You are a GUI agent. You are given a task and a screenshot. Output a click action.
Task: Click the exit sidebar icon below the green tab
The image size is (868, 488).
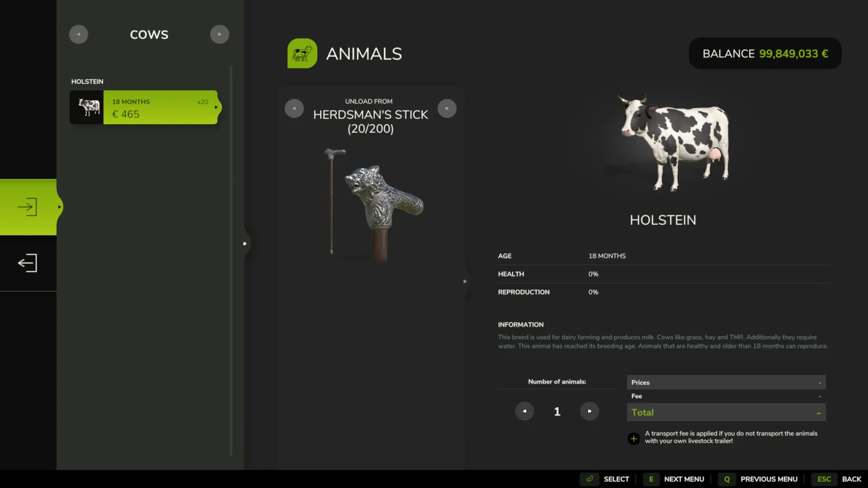(27, 263)
